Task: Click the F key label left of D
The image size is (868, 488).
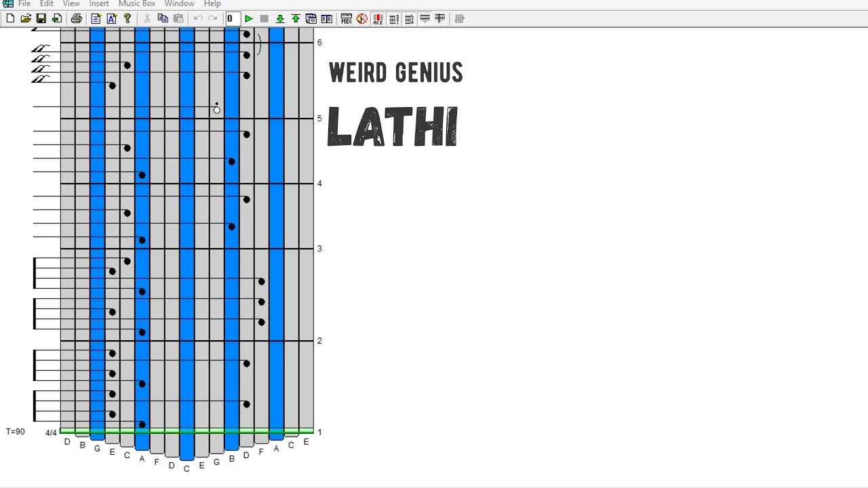Action: (157, 462)
